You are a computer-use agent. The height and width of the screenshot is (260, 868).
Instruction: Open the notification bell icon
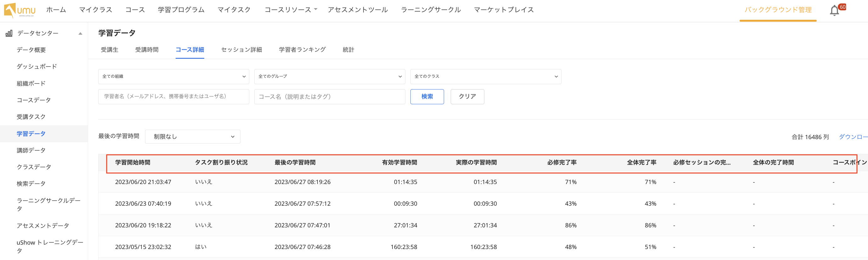tap(834, 11)
